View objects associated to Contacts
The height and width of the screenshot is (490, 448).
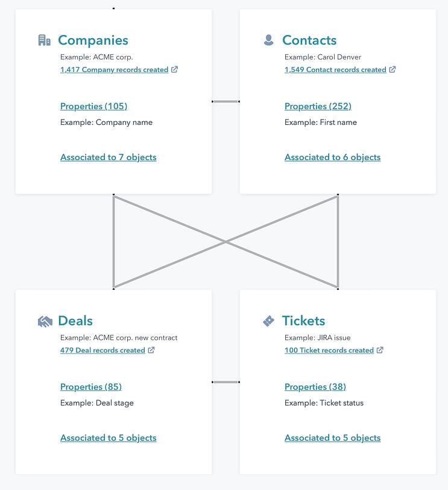click(333, 157)
